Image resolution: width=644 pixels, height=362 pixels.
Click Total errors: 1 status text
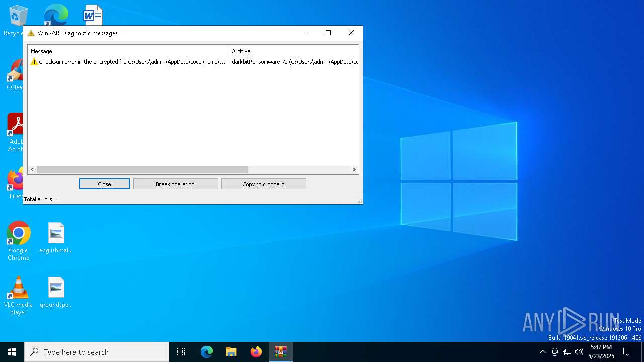click(41, 199)
